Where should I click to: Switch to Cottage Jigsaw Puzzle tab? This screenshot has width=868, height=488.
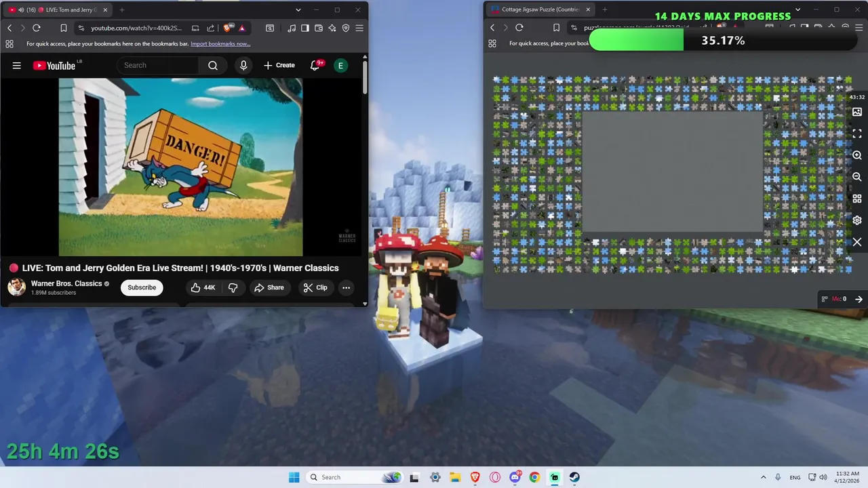click(x=540, y=9)
